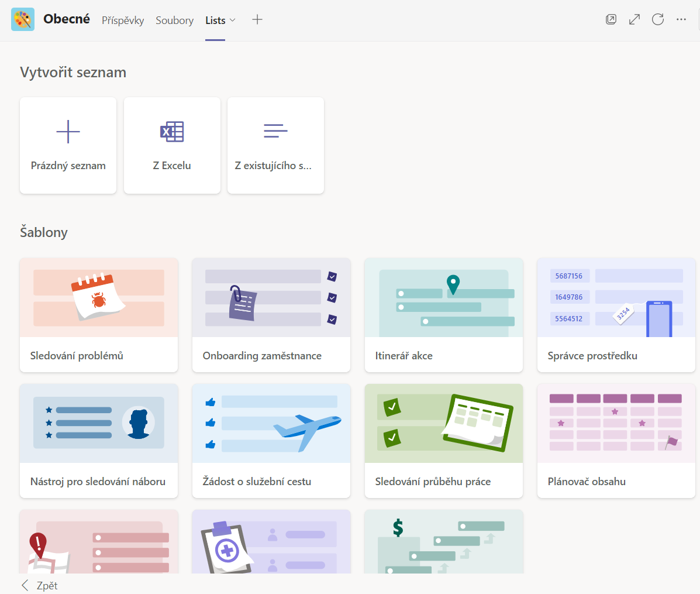The height and width of the screenshot is (594, 700).
Task: Open the more options ellipsis menu
Action: (x=681, y=19)
